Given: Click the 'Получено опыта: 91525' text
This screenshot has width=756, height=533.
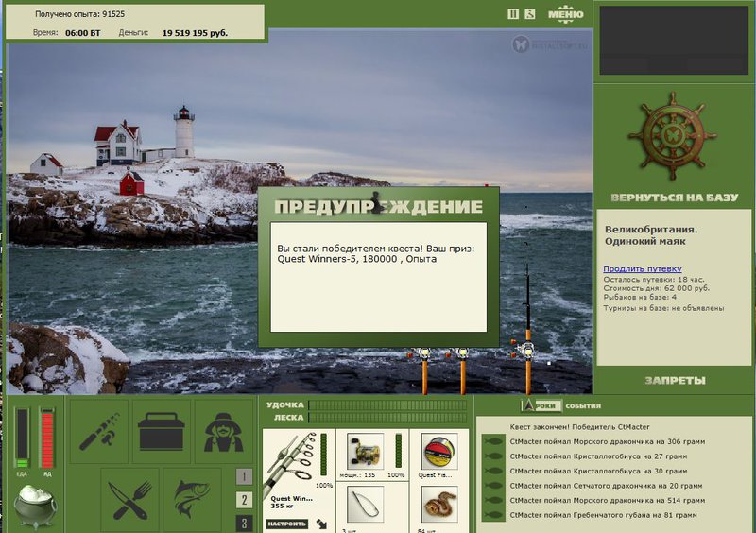Looking at the screenshot, I should 79,14.
